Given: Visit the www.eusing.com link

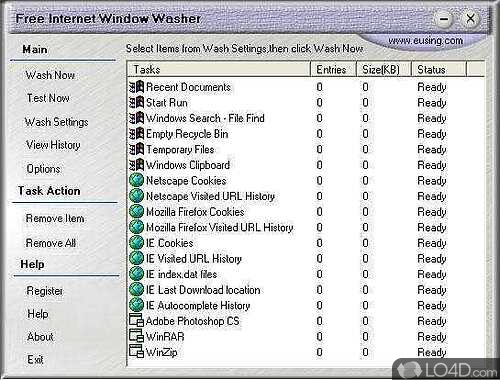Looking at the screenshot, I should click(426, 41).
